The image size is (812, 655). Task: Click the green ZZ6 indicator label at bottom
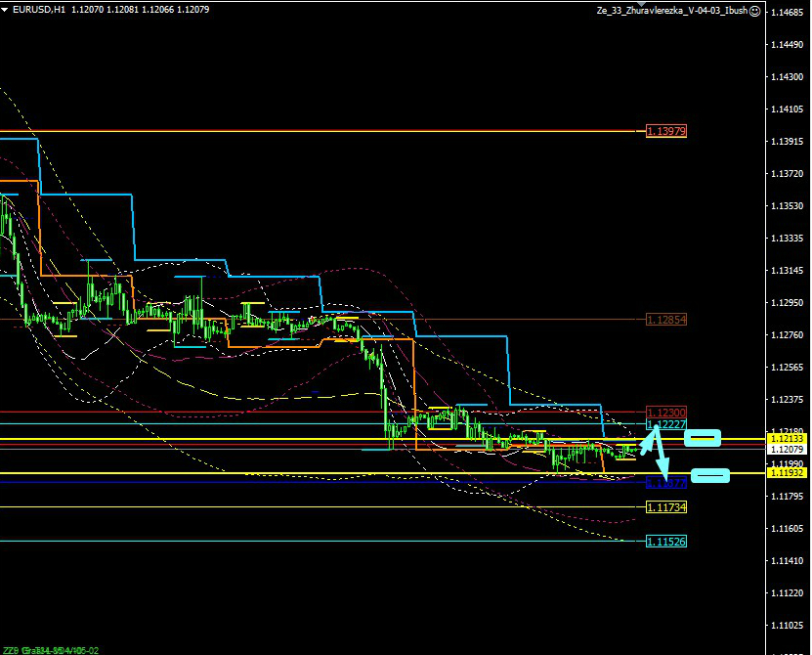pos(12,649)
